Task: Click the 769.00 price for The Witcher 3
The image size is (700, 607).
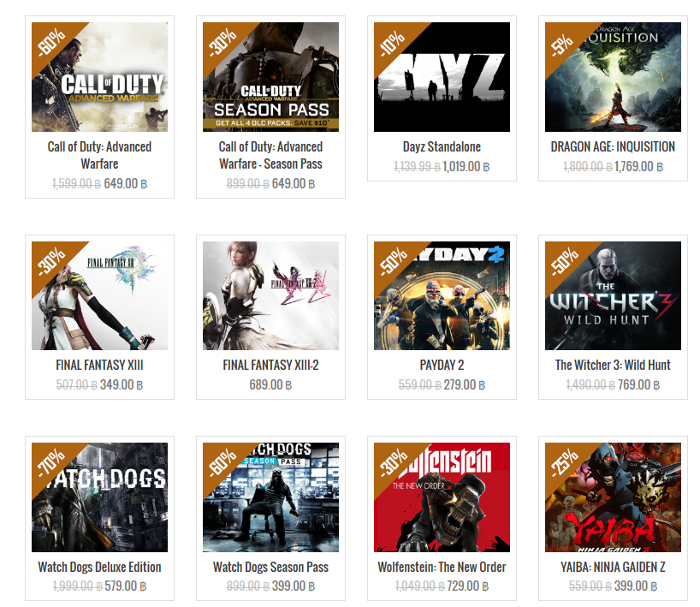Action: (639, 384)
